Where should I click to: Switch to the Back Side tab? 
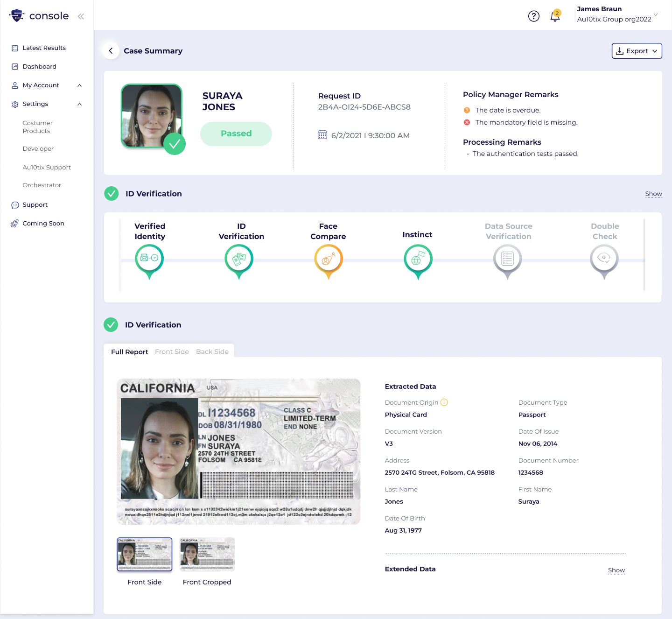(x=212, y=352)
